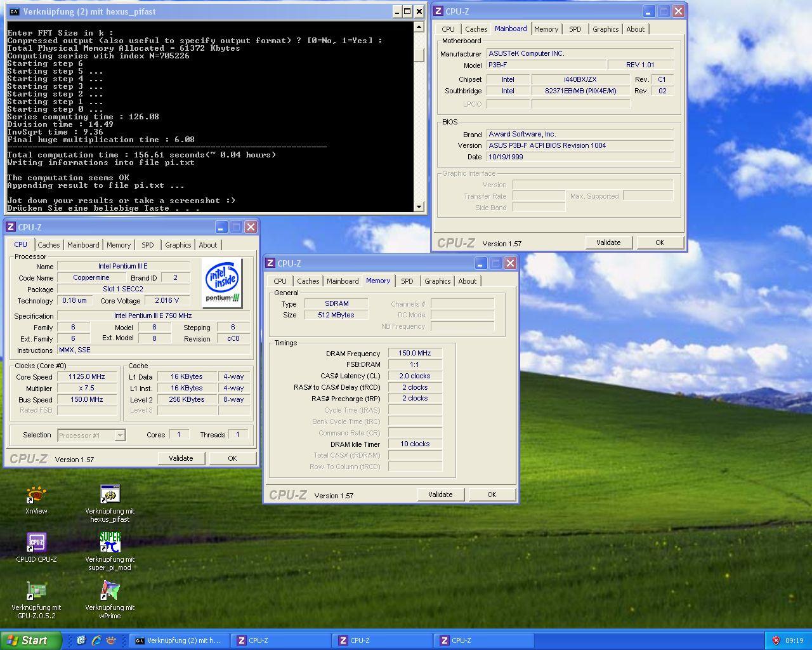
Task: Click the CAS# Latency 2.0 clocks value
Action: click(415, 376)
